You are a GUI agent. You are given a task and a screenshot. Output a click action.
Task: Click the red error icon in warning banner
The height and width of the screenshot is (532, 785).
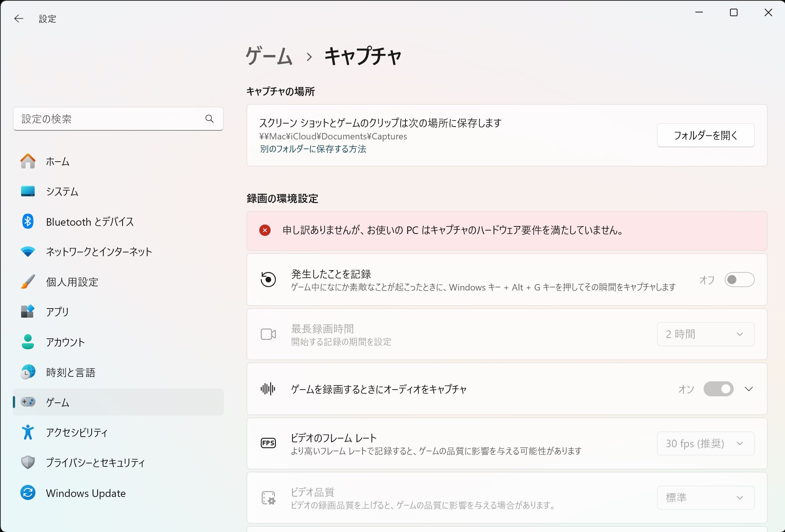click(x=265, y=230)
